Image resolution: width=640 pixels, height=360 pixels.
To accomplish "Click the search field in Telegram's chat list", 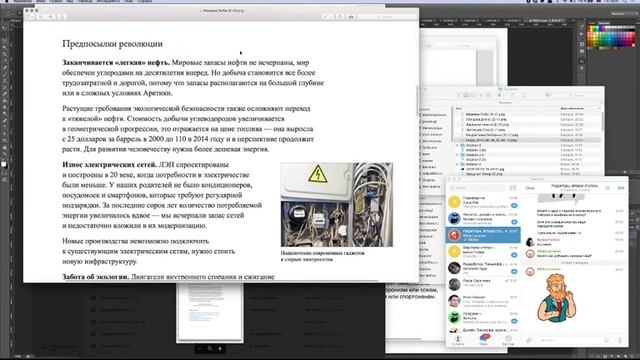I will click(478, 188).
